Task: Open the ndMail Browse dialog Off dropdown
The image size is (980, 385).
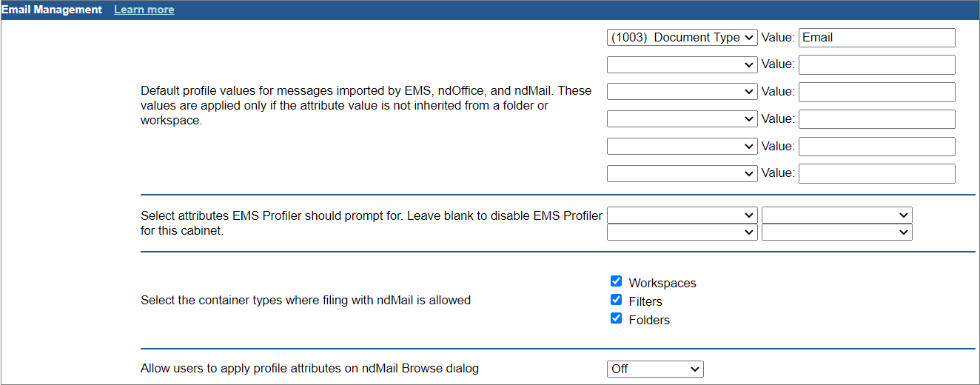Action: tap(654, 369)
